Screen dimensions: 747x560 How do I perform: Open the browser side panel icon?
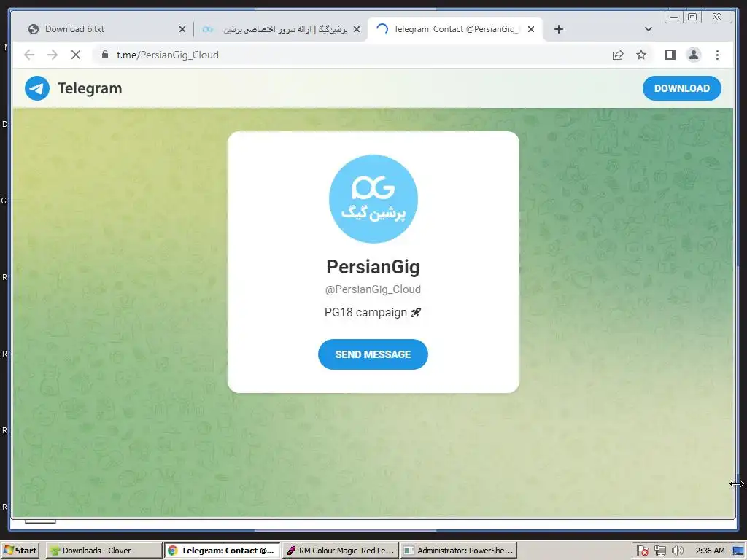click(x=670, y=55)
